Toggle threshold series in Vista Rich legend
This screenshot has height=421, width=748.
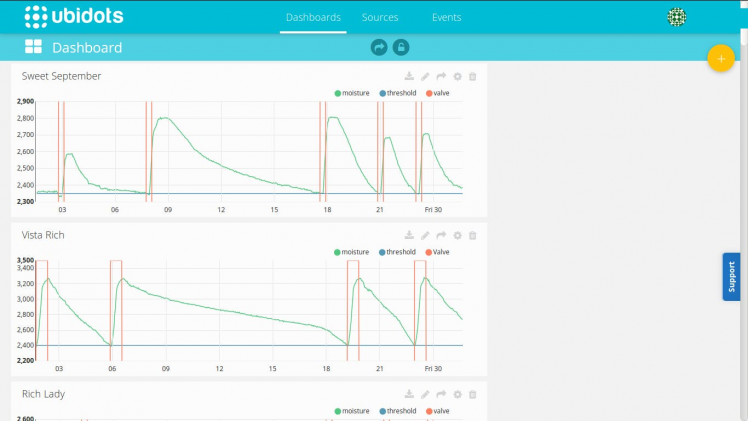point(397,252)
